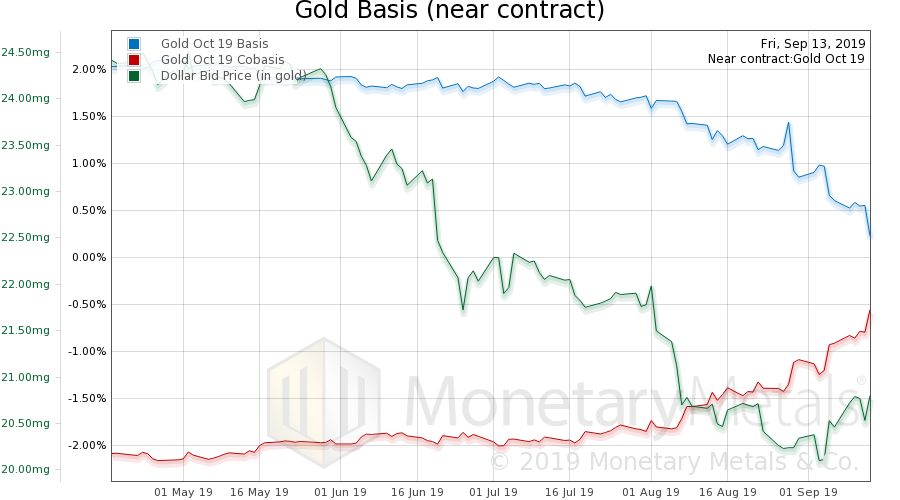Click the date "Fri, Sep 13, 2019"
Screen dimensions: 900x500
tap(812, 44)
